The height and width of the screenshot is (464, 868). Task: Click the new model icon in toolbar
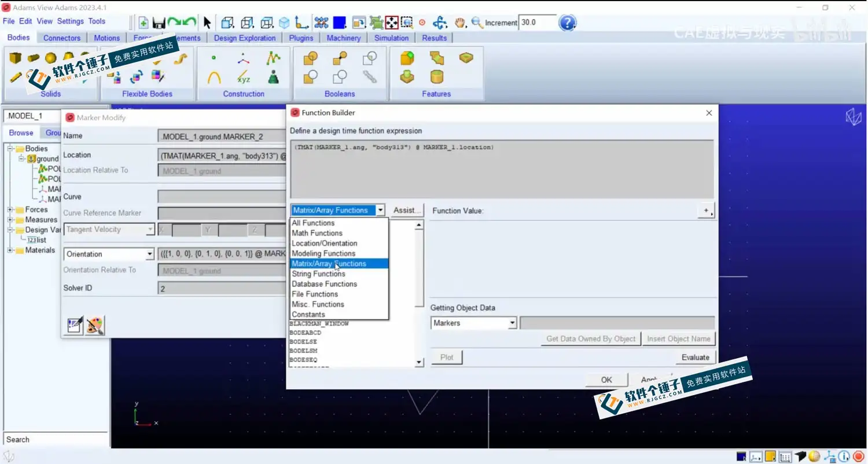click(x=144, y=23)
